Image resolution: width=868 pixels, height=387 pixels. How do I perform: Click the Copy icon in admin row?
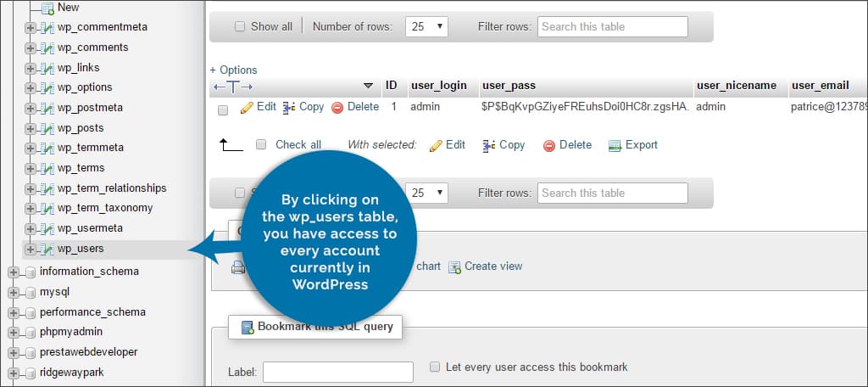point(289,108)
